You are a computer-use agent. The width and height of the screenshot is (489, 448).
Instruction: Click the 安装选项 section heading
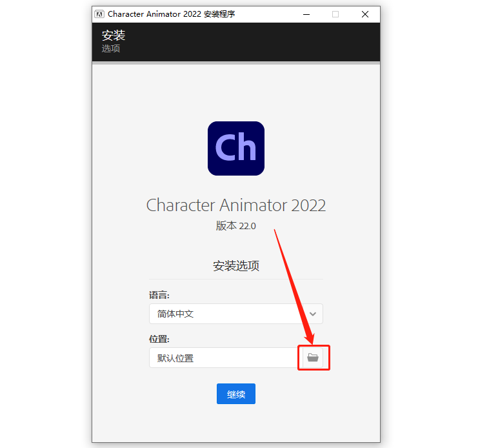236,266
